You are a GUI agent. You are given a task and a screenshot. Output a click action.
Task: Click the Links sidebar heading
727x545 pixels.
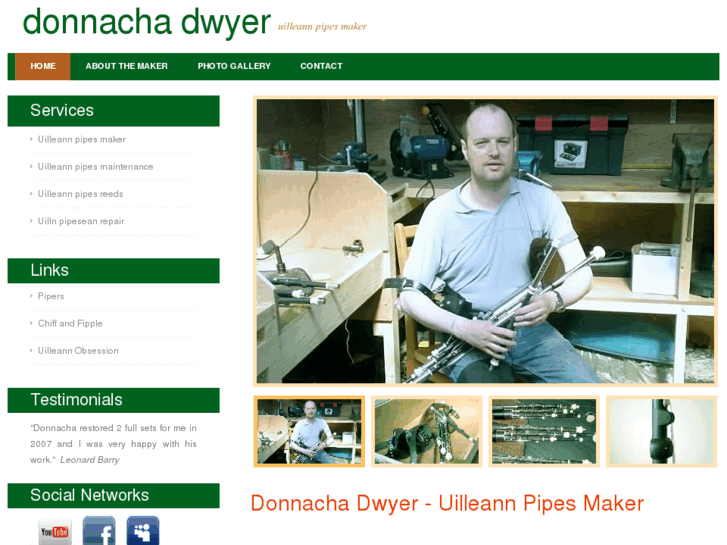[x=114, y=270]
